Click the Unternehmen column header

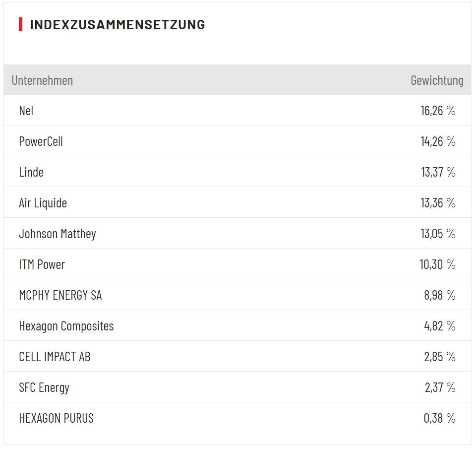tap(42, 80)
